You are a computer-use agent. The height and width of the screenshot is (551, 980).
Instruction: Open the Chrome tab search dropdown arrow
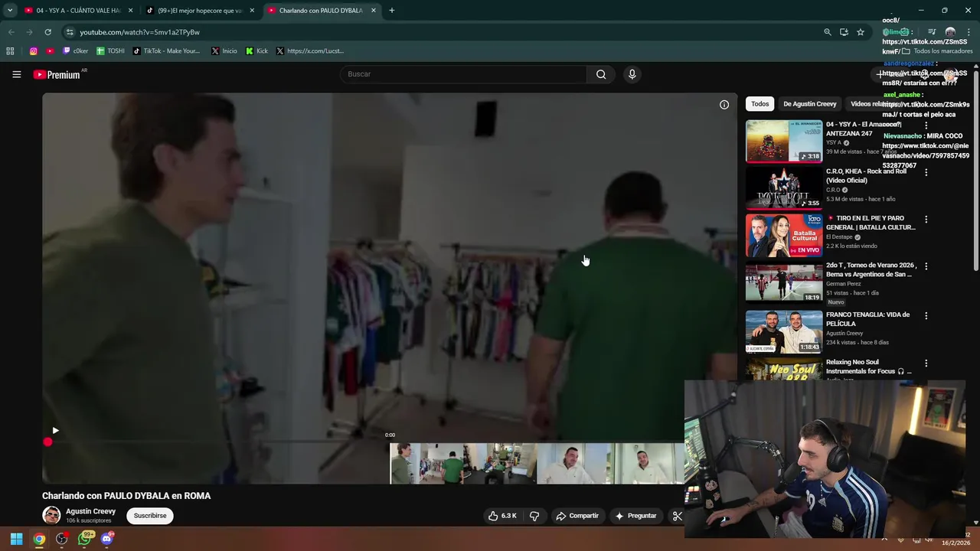point(9,11)
